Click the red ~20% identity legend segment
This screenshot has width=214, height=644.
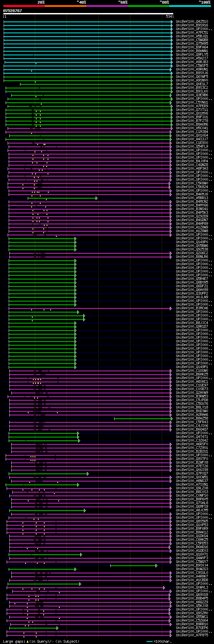[24, 6]
